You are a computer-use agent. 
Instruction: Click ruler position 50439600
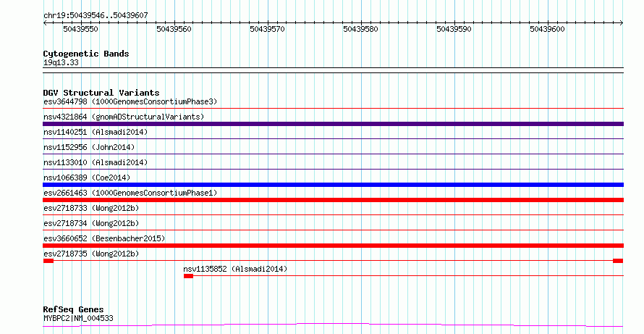tap(547, 29)
